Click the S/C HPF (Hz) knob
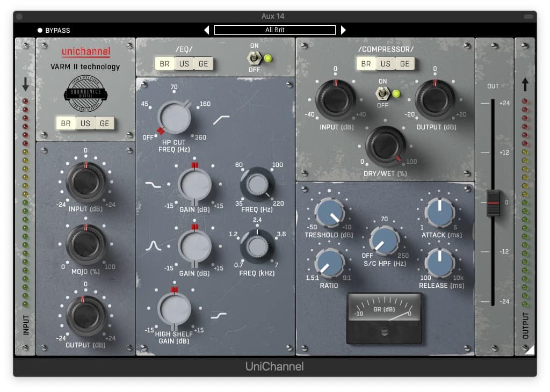This screenshot has height=392, width=550. click(x=385, y=241)
